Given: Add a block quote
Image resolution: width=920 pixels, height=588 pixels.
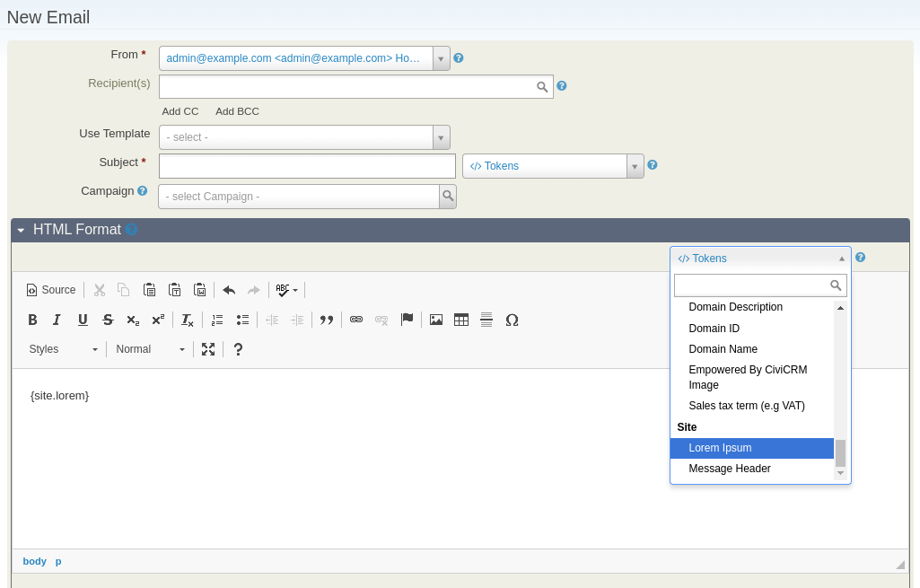Looking at the screenshot, I should coord(327,320).
